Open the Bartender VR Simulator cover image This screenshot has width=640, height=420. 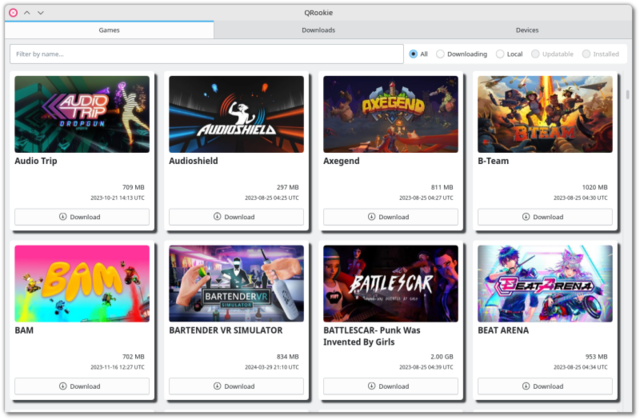(236, 284)
